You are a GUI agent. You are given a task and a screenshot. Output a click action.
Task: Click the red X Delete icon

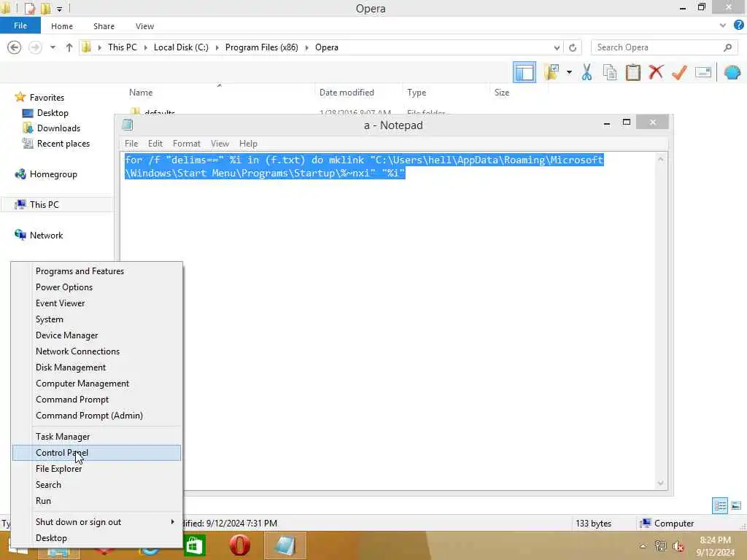pos(656,72)
